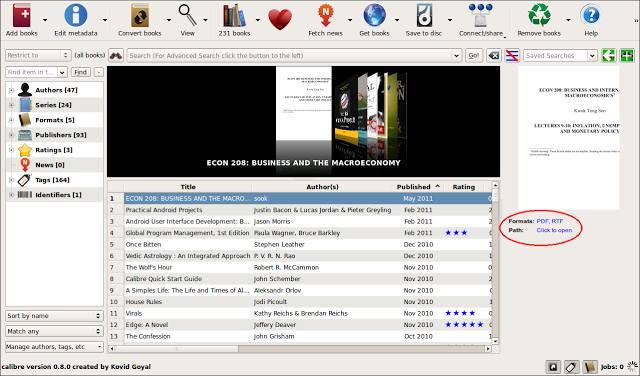640x376 pixels.
Task: Open the Restrict to combo box
Action: (38, 56)
